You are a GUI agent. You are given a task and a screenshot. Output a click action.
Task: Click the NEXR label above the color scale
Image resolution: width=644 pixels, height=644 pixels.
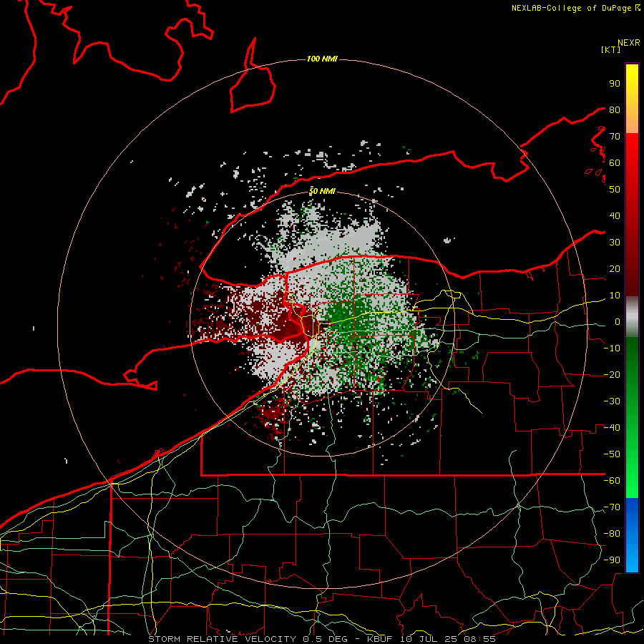pos(629,43)
